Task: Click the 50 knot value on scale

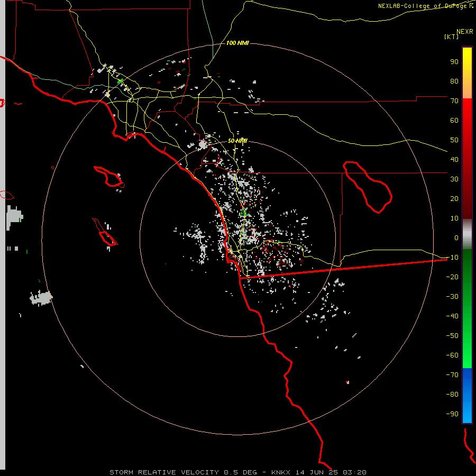Action: [454, 140]
